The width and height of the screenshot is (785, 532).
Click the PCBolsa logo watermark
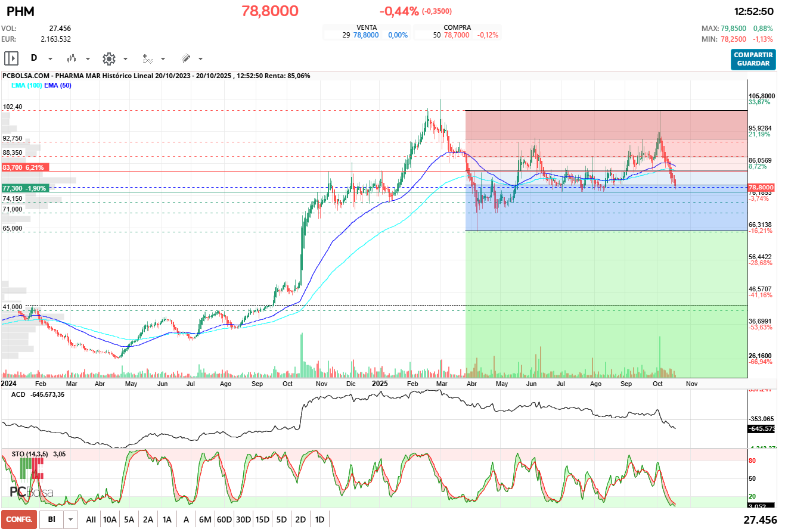[x=31, y=483]
